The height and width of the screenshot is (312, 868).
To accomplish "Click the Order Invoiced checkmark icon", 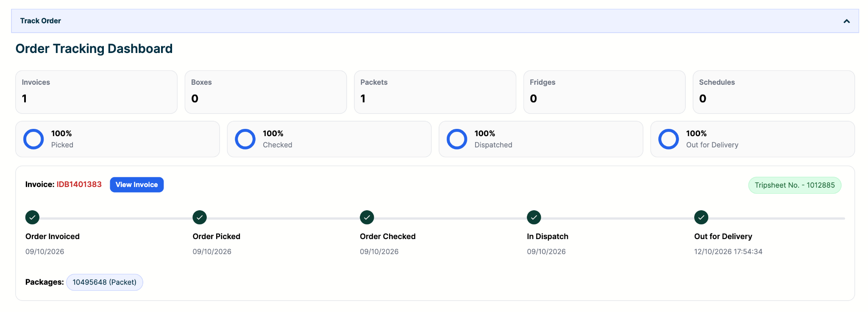I will tap(32, 217).
